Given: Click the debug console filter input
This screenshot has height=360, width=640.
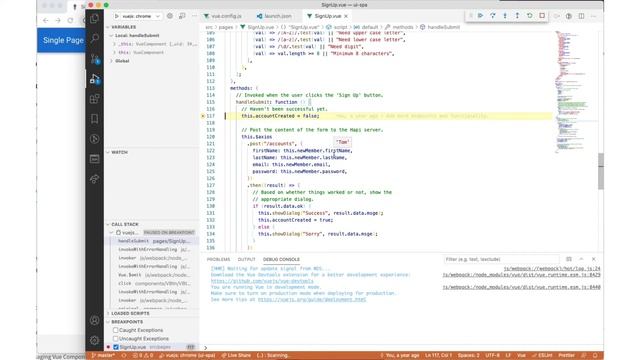Looking at the screenshot, I should point(501,259).
